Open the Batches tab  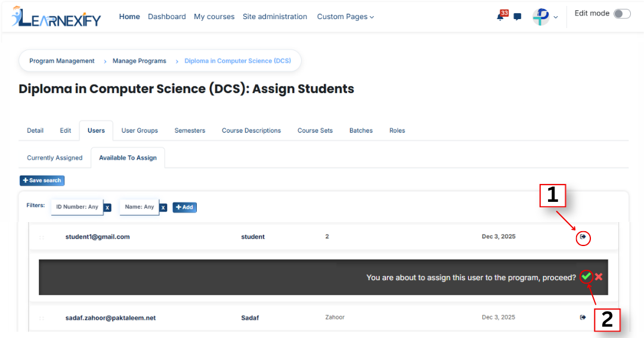click(361, 130)
